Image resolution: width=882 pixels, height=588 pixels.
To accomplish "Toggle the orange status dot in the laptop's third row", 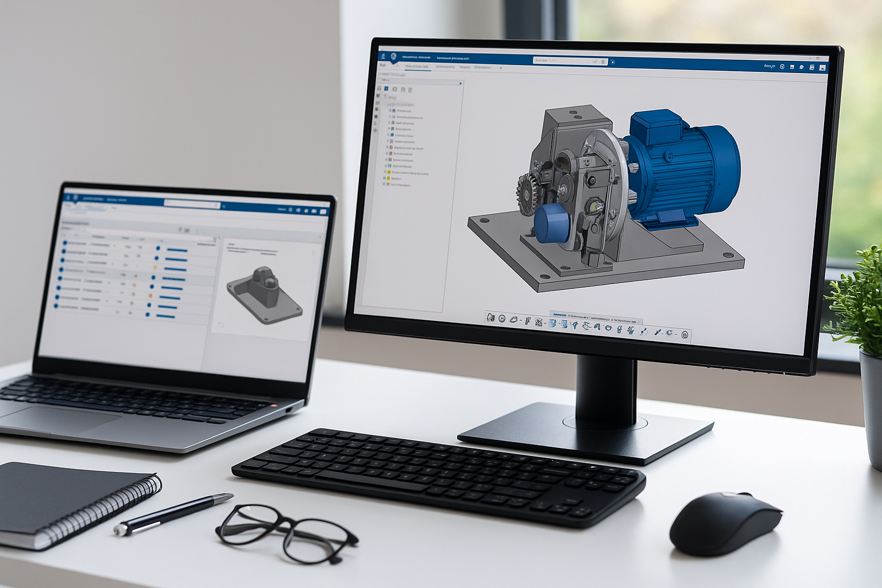I will tap(156, 268).
